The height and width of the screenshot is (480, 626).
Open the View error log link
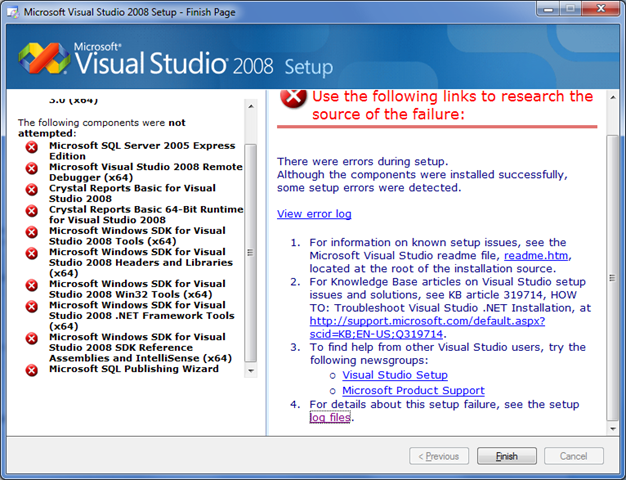pyautogui.click(x=314, y=214)
